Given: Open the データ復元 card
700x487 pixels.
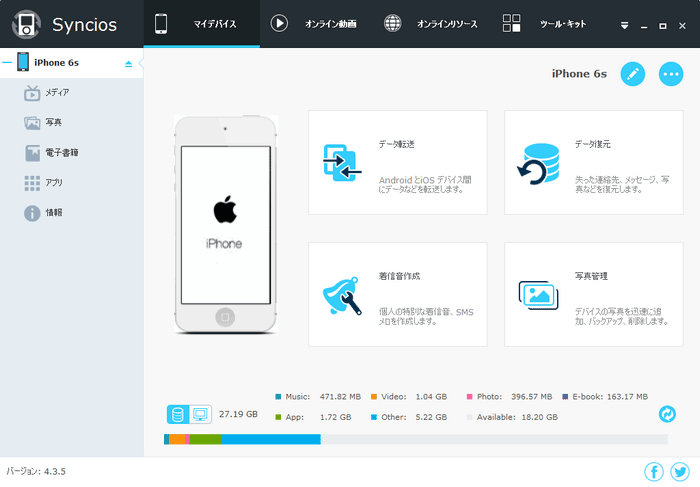Looking at the screenshot, I should [594, 162].
